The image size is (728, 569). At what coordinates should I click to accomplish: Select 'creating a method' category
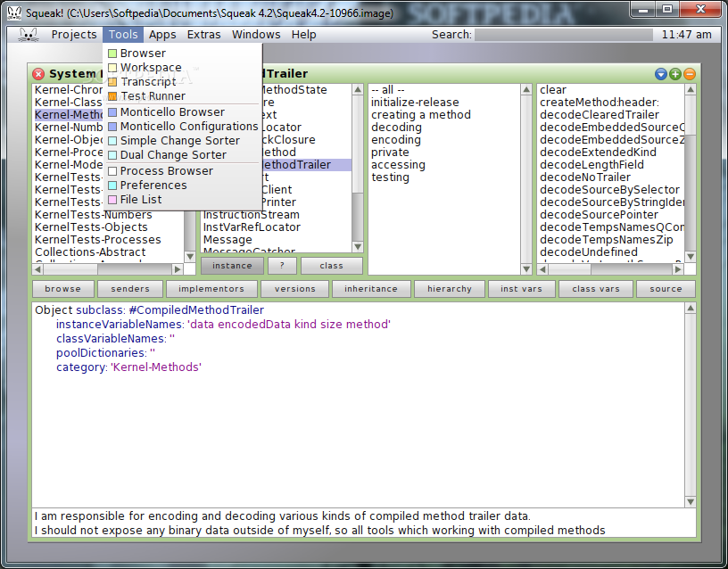(420, 115)
